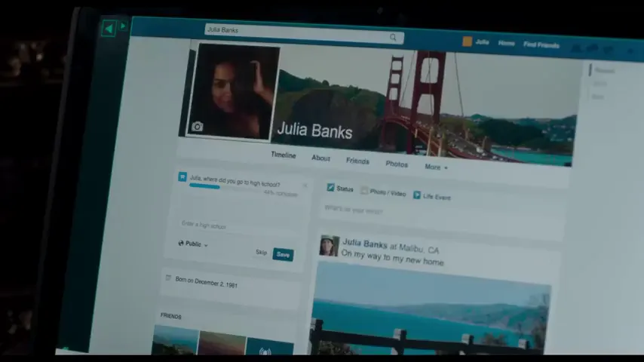
Task: Go to Home in the navbar
Action: (506, 43)
